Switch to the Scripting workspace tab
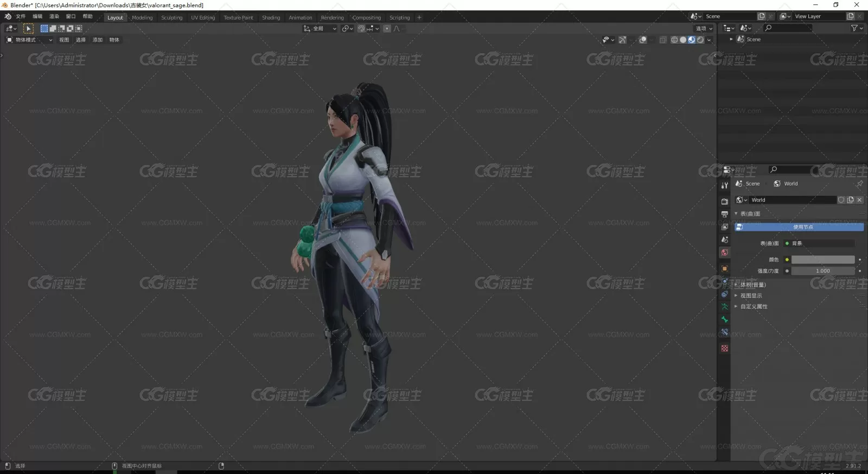The height and width of the screenshot is (474, 868). coord(400,17)
